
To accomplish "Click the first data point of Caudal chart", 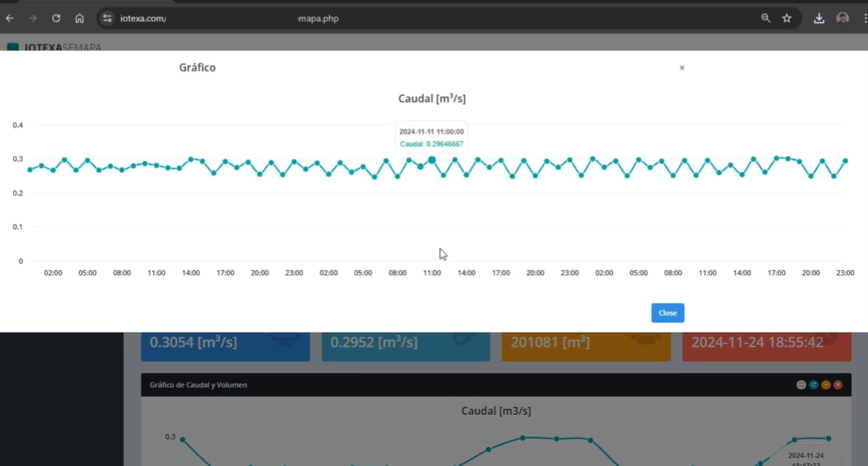I will coord(30,170).
